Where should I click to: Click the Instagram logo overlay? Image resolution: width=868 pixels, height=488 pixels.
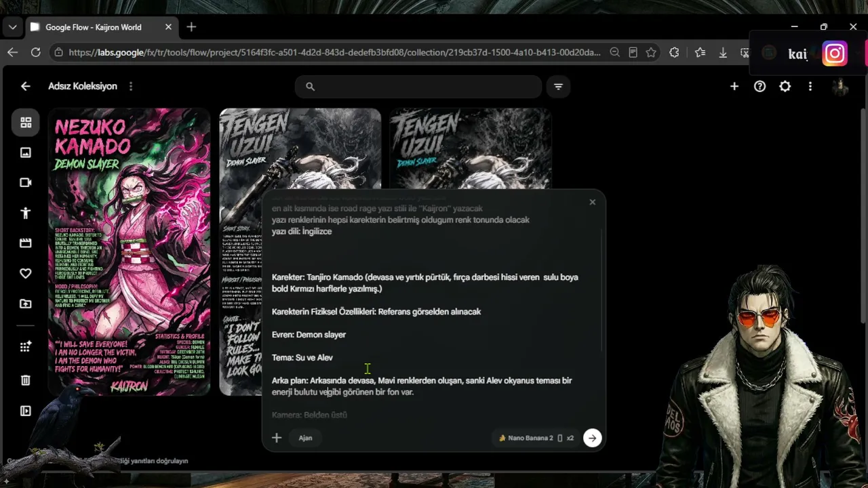tap(835, 54)
